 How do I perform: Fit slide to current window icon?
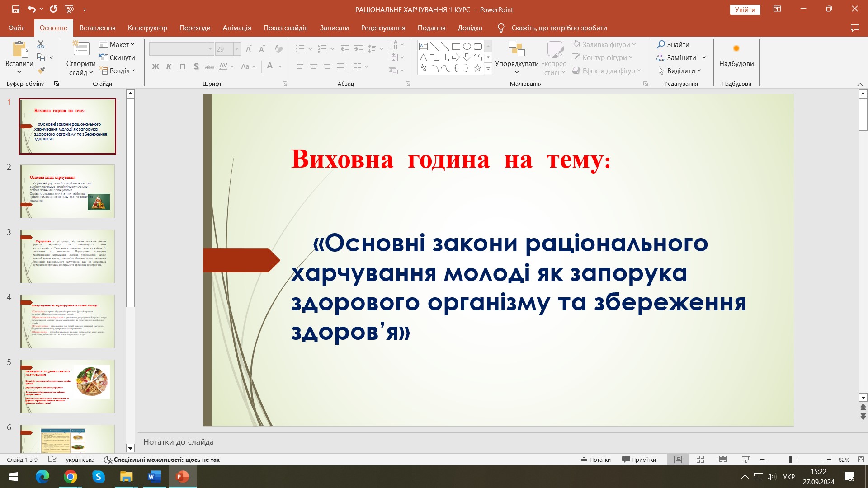click(x=861, y=460)
